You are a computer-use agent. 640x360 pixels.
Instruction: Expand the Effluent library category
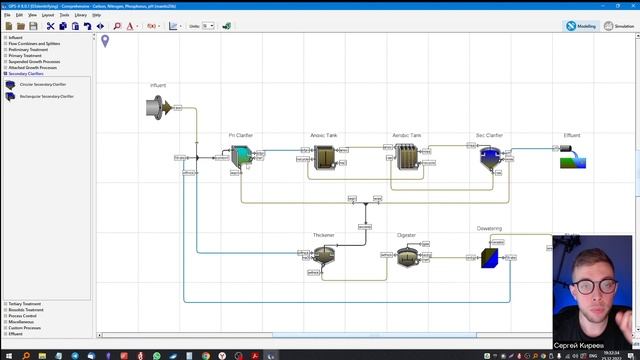click(x=6, y=334)
